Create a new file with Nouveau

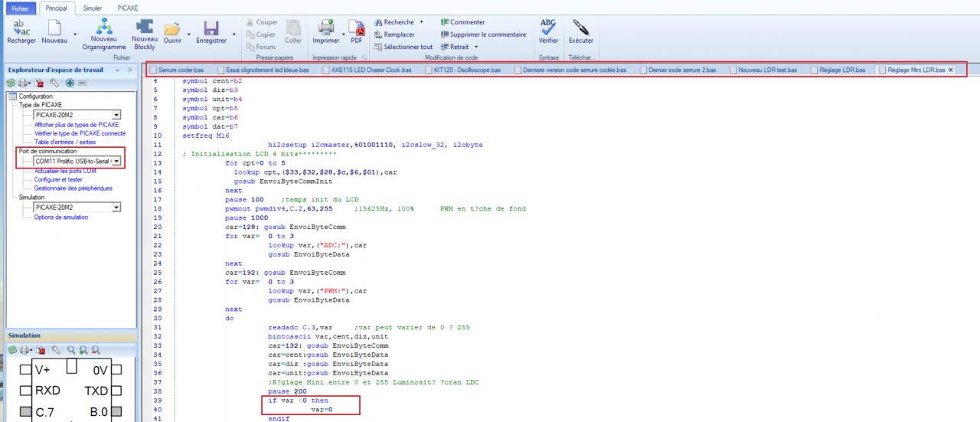(54, 31)
